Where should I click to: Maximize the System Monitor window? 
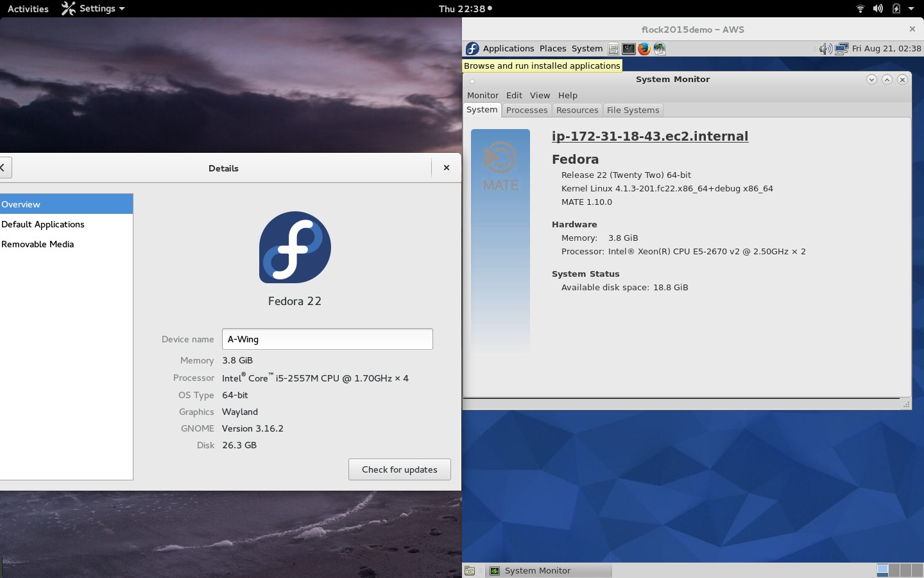point(887,80)
